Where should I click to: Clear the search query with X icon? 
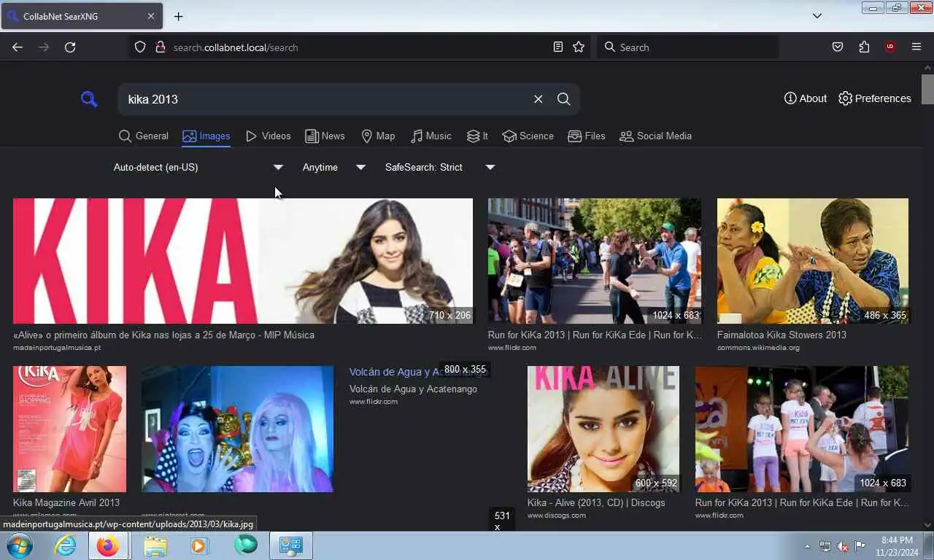(x=538, y=99)
